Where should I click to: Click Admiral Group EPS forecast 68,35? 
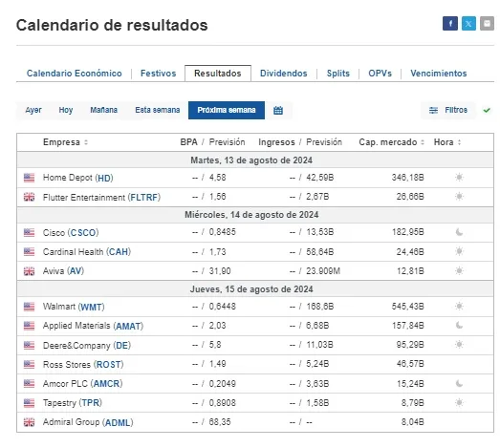coord(220,422)
